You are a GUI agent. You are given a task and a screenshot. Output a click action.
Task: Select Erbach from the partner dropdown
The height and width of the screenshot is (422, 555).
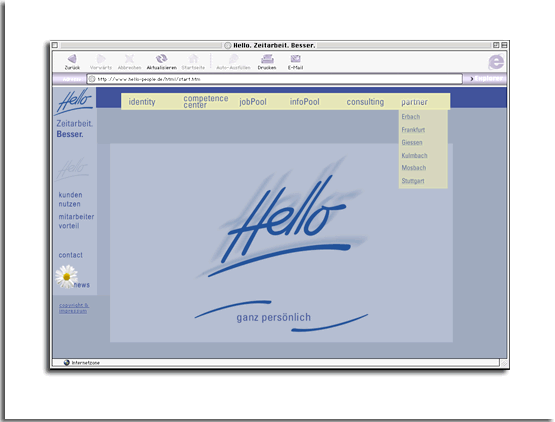point(411,117)
